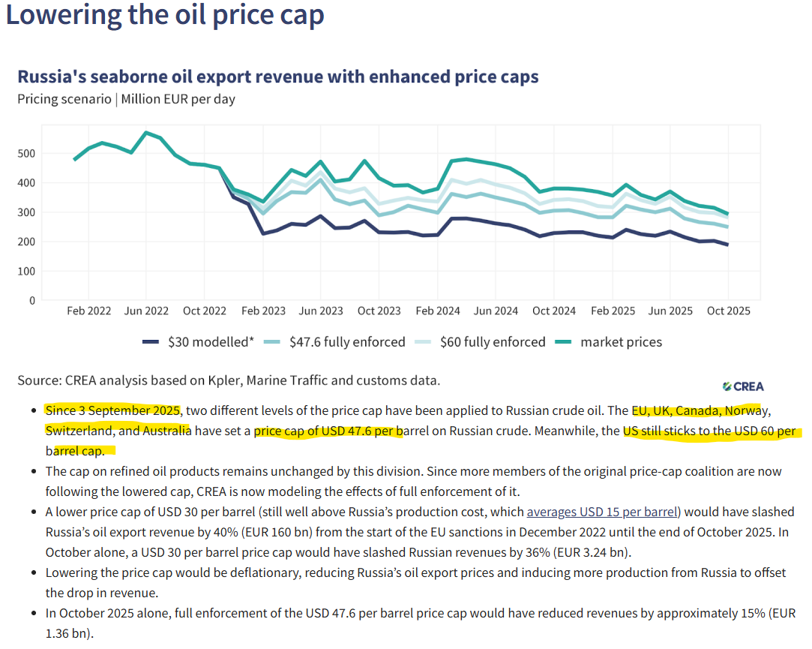
Task: Click the 500 y-axis value label
Action: coord(26,153)
